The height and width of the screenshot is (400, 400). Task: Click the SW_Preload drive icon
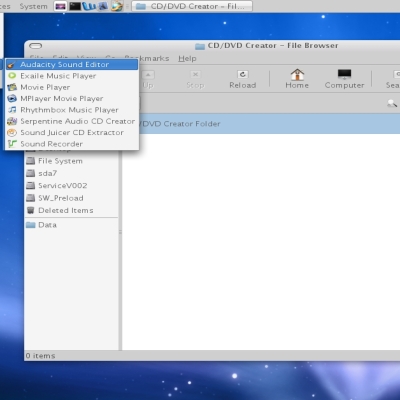(x=31, y=198)
